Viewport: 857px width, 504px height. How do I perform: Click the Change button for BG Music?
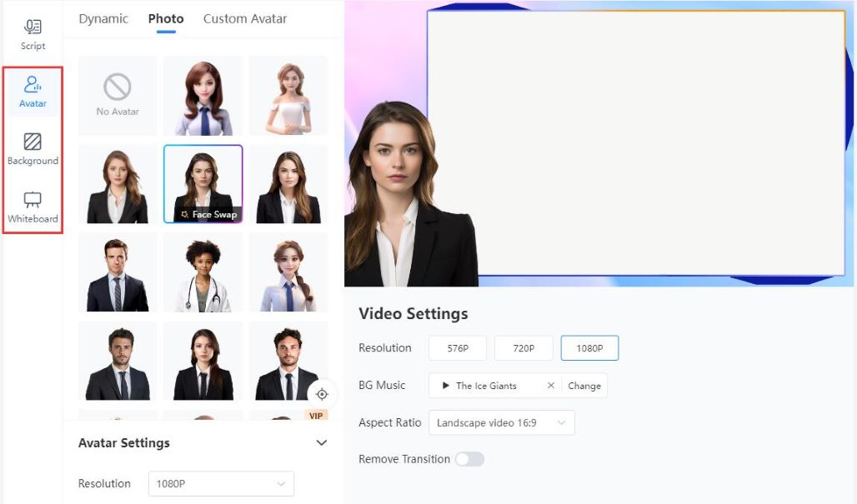[584, 386]
